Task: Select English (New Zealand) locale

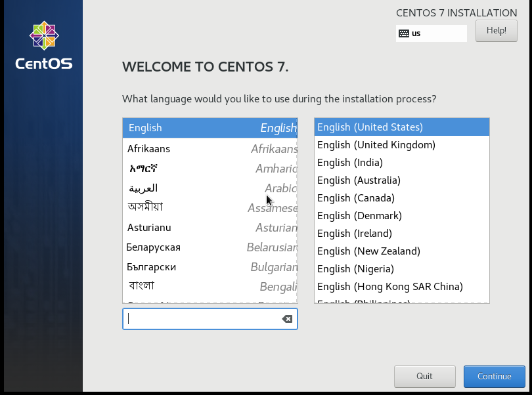Action: coord(402,251)
